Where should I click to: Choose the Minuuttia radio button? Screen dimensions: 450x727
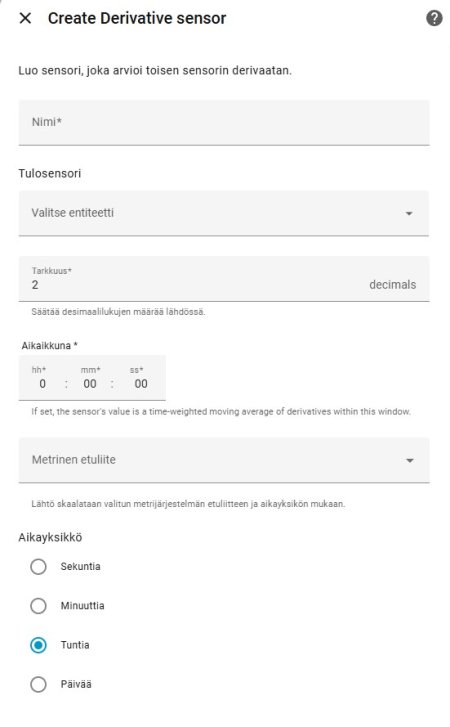(x=38, y=606)
